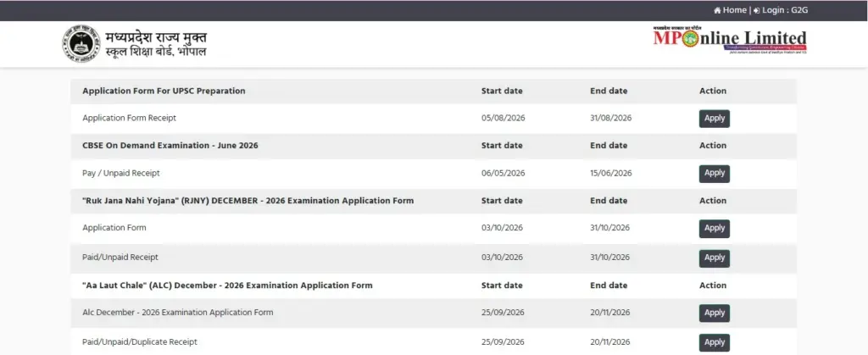Screen dimensions: 868x355
Task: Apply for CBSE Pay / Unpaid Receipt
Action: pos(714,174)
